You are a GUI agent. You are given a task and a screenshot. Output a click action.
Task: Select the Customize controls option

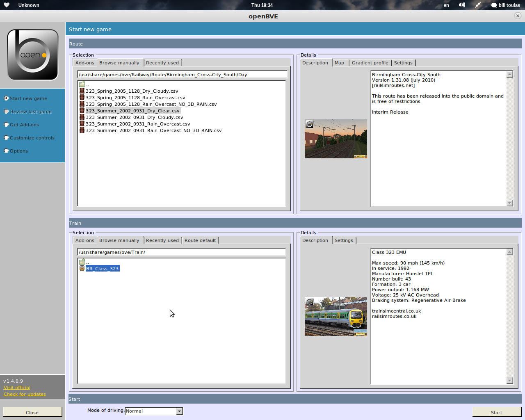click(29, 138)
